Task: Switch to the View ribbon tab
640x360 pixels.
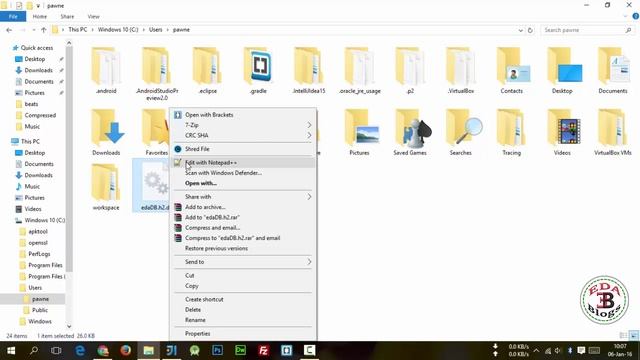Action: point(93,16)
